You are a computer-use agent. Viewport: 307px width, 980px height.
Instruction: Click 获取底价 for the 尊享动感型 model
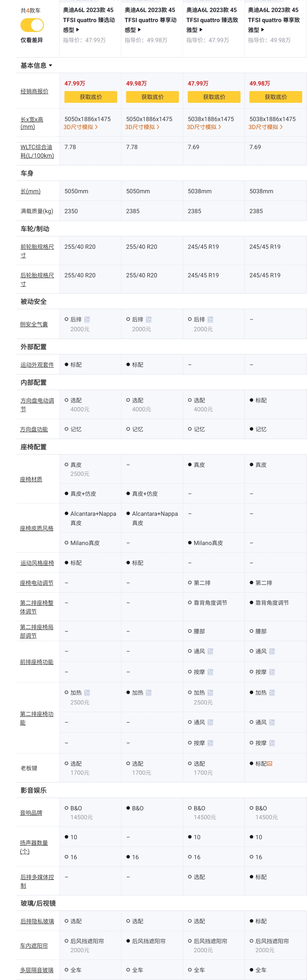click(152, 97)
